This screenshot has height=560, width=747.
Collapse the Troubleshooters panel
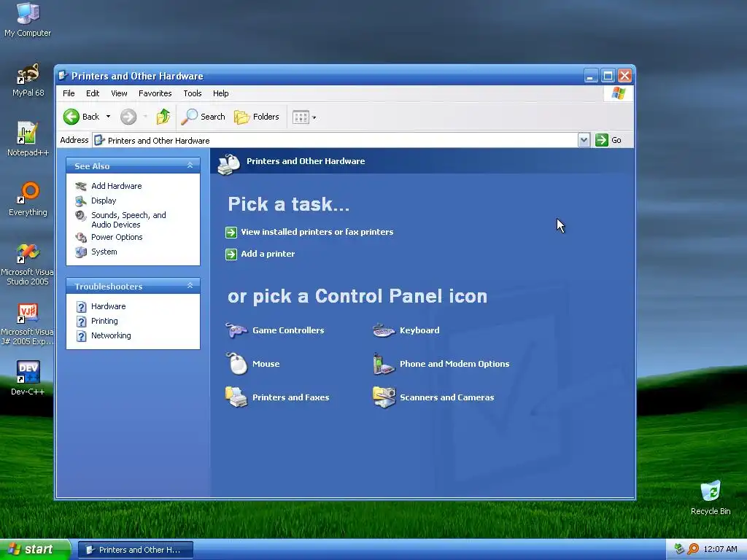click(x=190, y=286)
